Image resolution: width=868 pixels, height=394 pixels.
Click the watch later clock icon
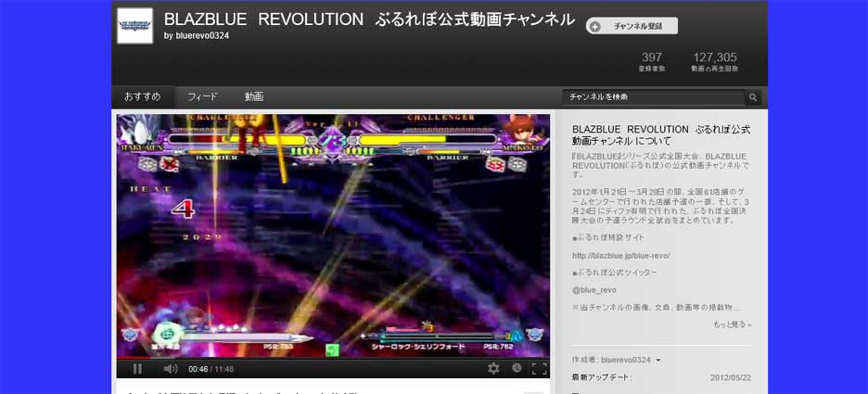pos(517,369)
